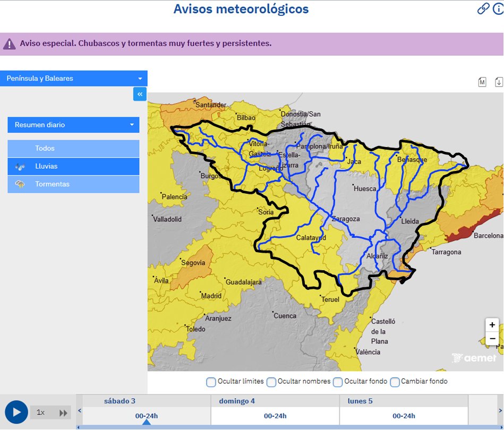Increase speed with the fast-forward arrows
This screenshot has width=504, height=430.
tap(63, 412)
